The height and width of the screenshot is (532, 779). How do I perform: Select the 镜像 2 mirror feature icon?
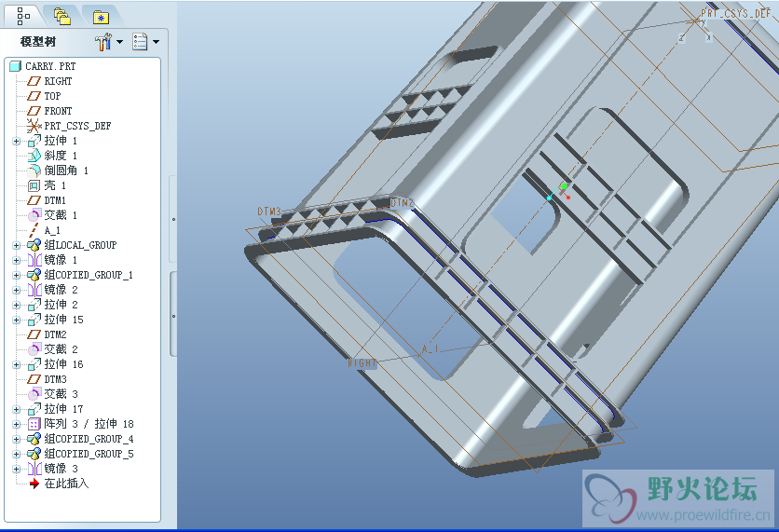pyautogui.click(x=34, y=290)
